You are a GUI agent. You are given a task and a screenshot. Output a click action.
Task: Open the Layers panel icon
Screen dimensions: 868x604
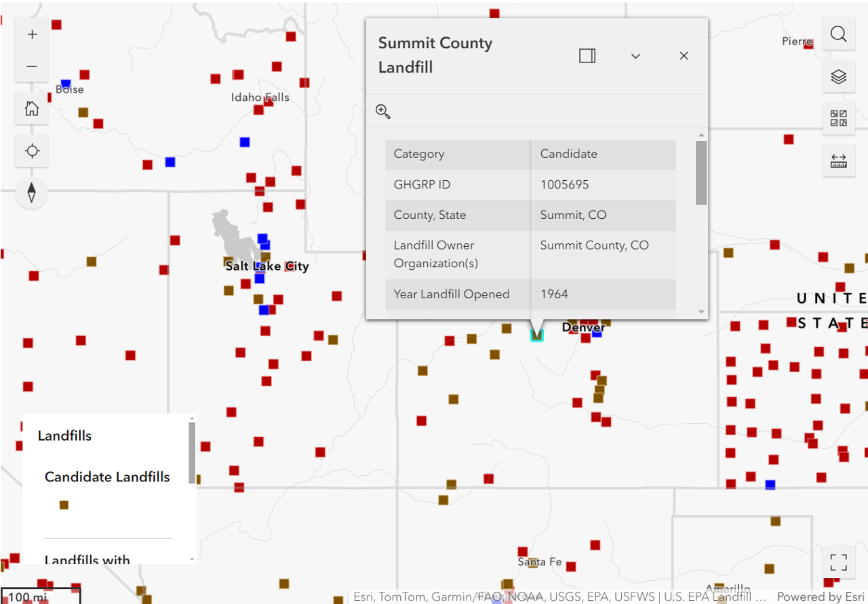coord(839,77)
